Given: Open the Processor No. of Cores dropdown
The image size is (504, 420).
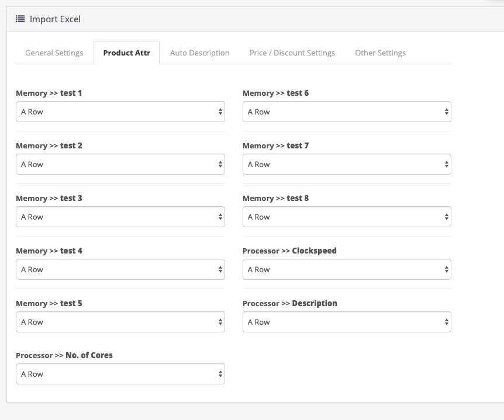Looking at the screenshot, I should point(120,374).
